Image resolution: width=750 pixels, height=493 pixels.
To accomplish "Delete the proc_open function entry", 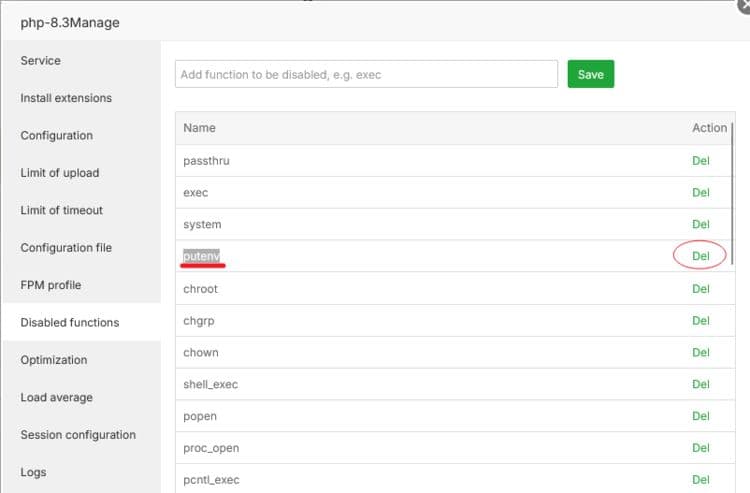I will click(700, 448).
